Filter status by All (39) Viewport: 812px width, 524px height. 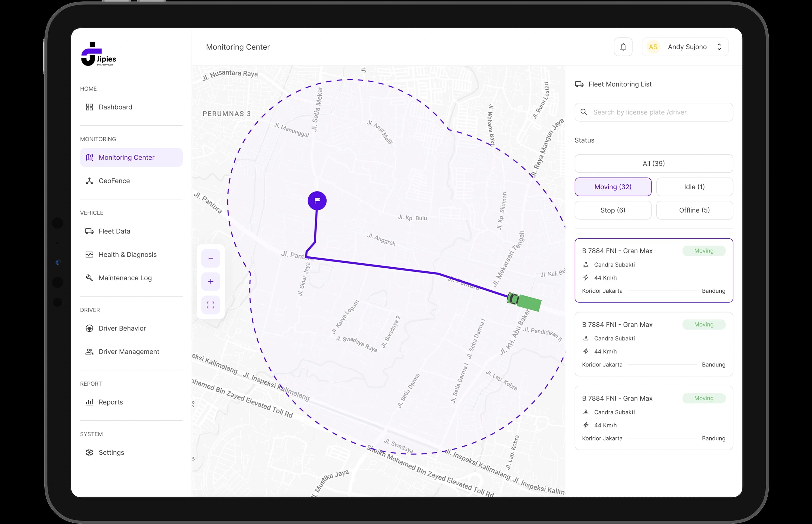click(x=654, y=164)
